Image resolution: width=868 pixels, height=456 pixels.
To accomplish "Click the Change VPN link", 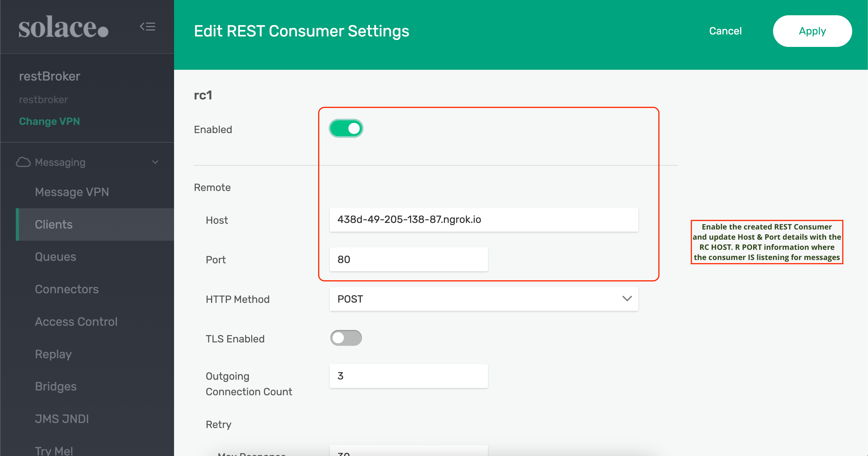I will tap(49, 121).
